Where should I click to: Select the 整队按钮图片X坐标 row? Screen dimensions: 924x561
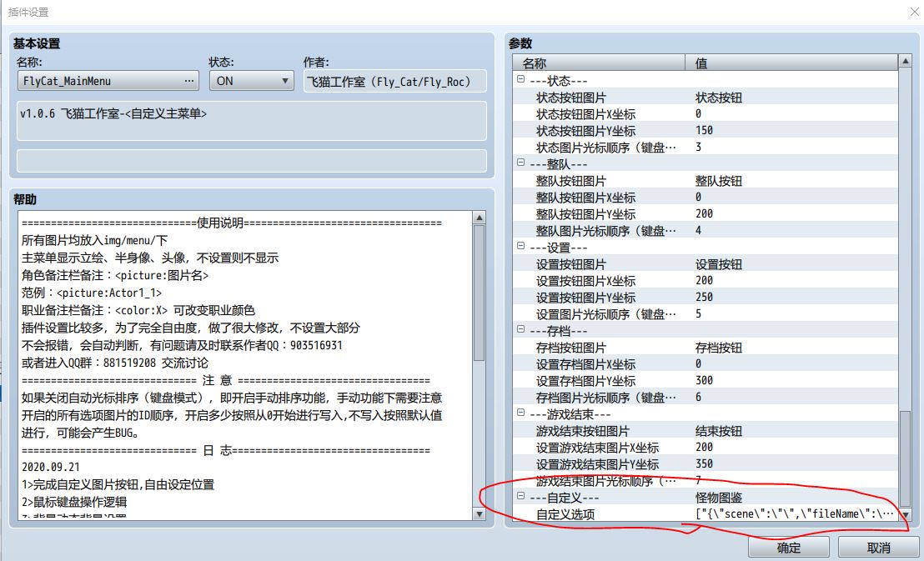(706, 198)
